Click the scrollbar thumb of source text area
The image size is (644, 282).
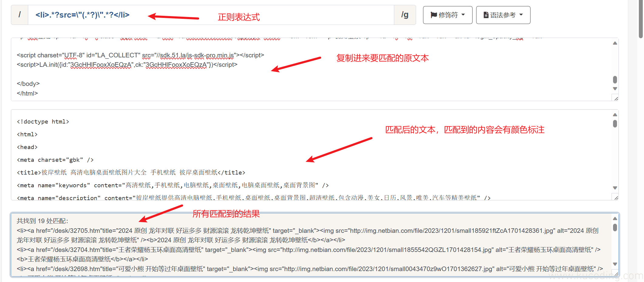pyautogui.click(x=615, y=80)
